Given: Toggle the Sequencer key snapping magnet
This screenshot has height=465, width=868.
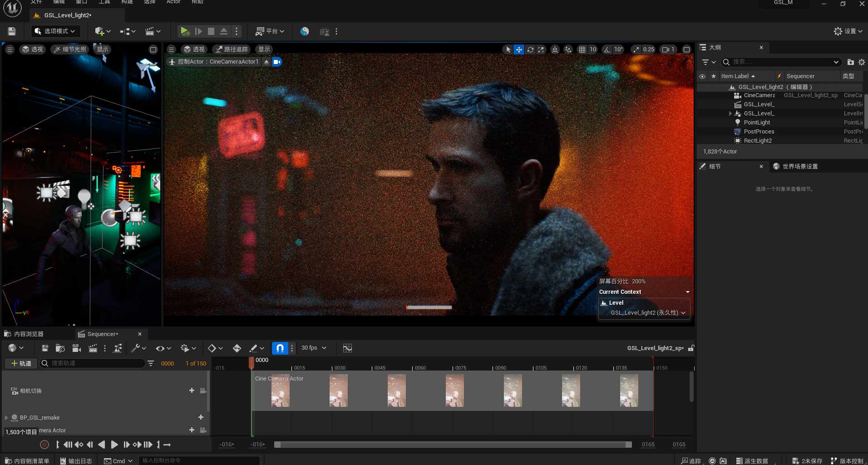Looking at the screenshot, I should pos(280,348).
